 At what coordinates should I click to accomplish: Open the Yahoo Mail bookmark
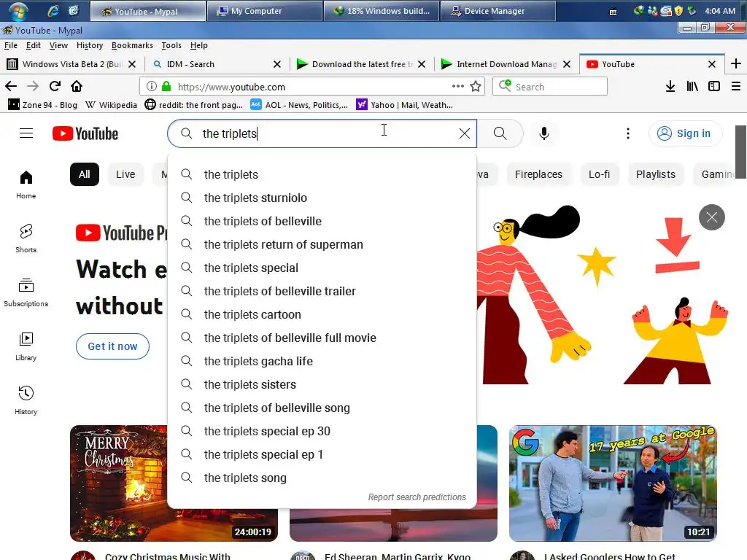[x=405, y=105]
